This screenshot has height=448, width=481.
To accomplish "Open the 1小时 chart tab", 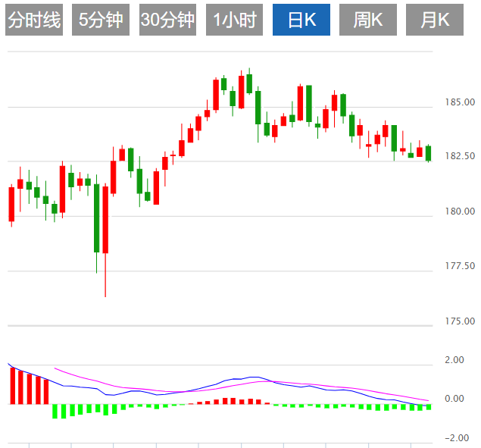I will [x=234, y=20].
